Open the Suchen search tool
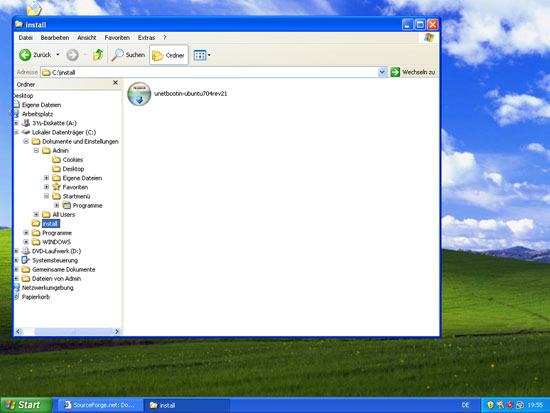The height and width of the screenshot is (413, 550). point(128,55)
